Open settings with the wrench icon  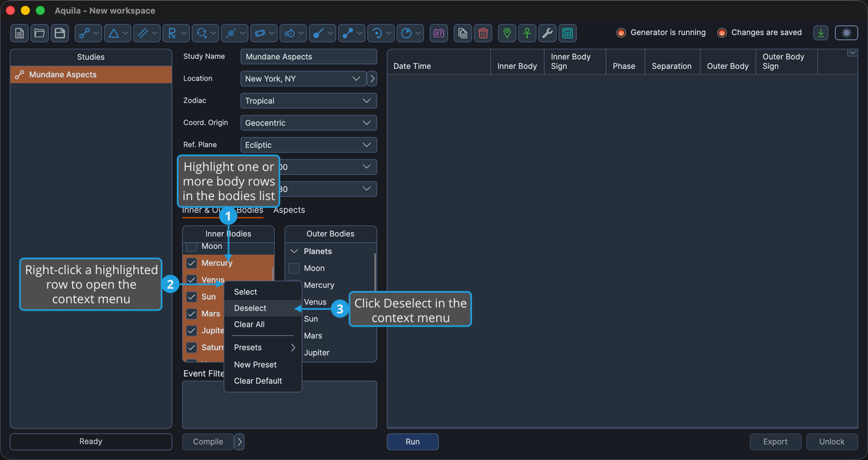click(547, 33)
